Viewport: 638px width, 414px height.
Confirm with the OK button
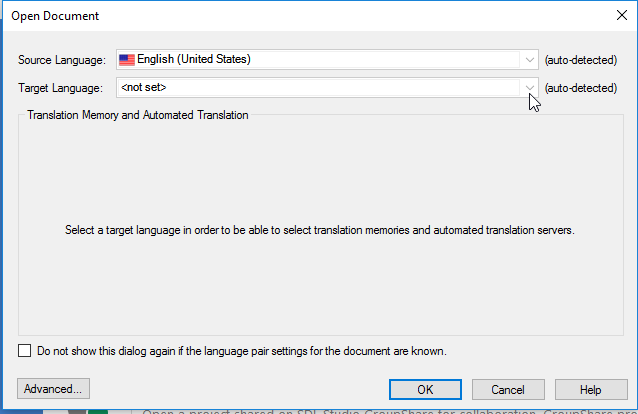pyautogui.click(x=425, y=390)
